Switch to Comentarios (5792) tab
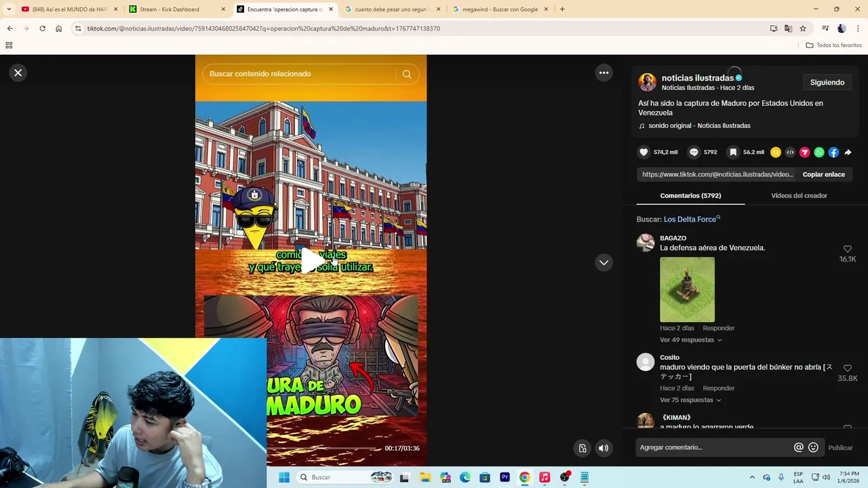The image size is (868, 488). (x=690, y=195)
